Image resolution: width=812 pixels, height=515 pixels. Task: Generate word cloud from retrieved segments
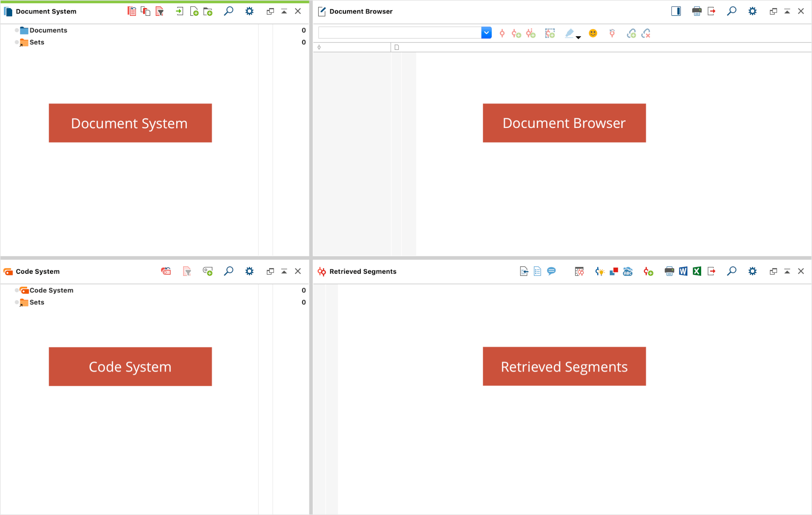tap(628, 271)
